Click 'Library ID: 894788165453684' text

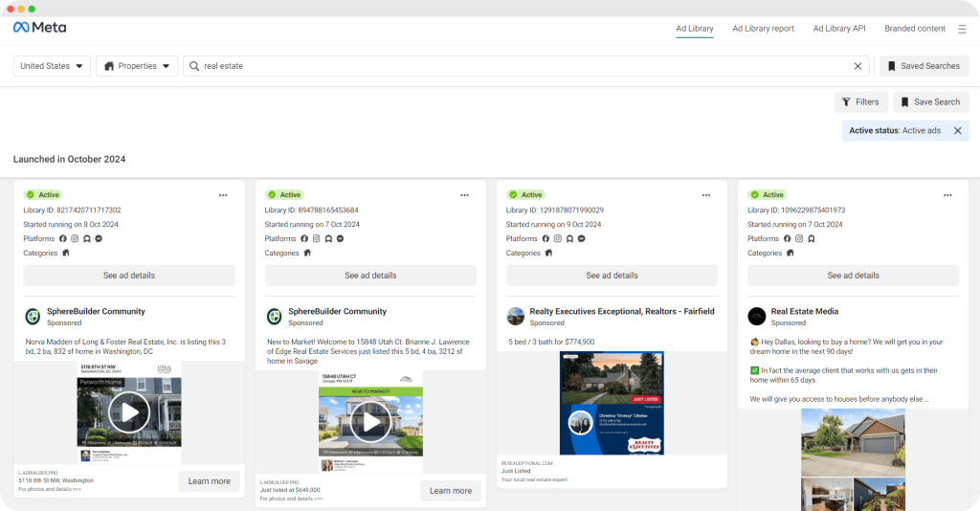(x=312, y=210)
